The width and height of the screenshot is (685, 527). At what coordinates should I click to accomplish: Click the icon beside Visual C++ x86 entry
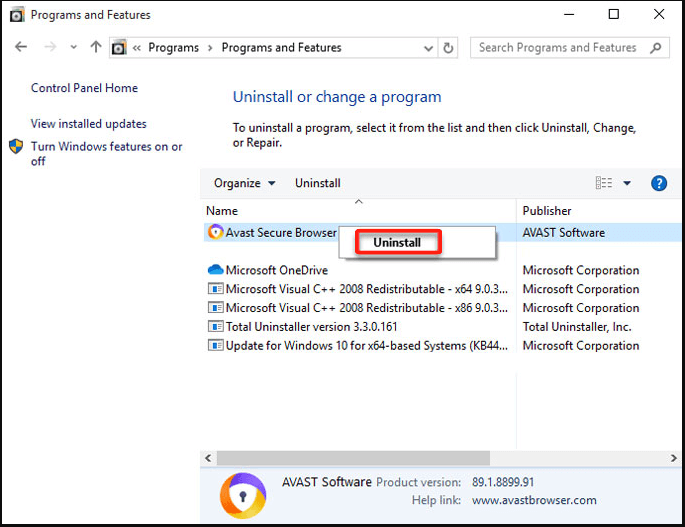click(x=215, y=308)
